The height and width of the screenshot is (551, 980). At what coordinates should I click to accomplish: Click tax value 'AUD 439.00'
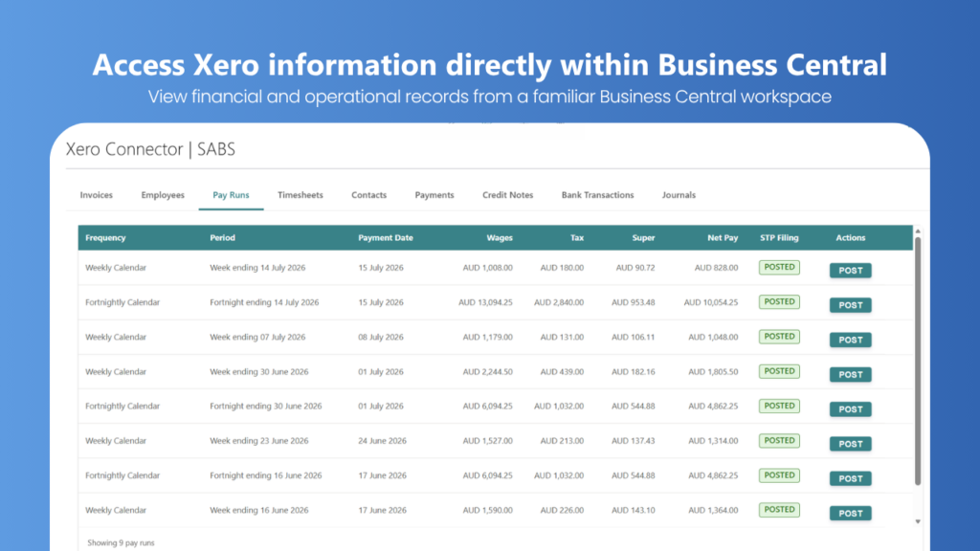click(x=562, y=372)
